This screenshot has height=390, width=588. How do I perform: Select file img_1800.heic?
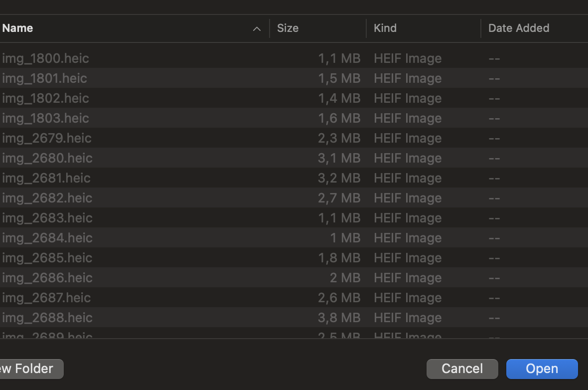point(46,58)
